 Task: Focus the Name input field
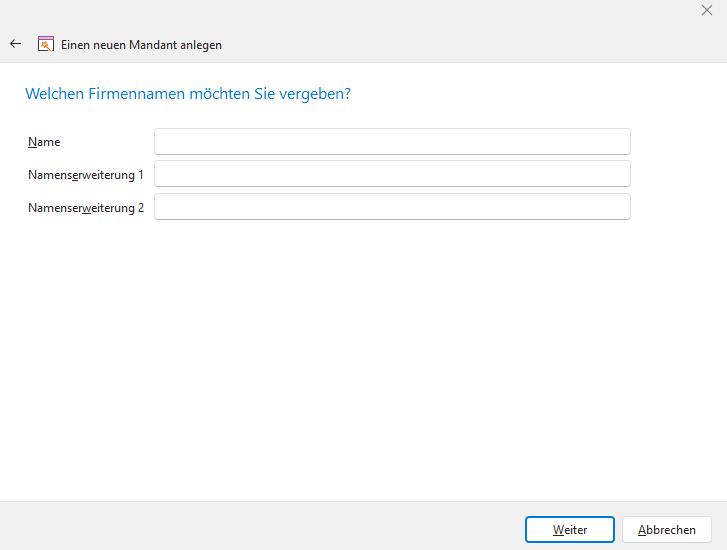pos(392,142)
